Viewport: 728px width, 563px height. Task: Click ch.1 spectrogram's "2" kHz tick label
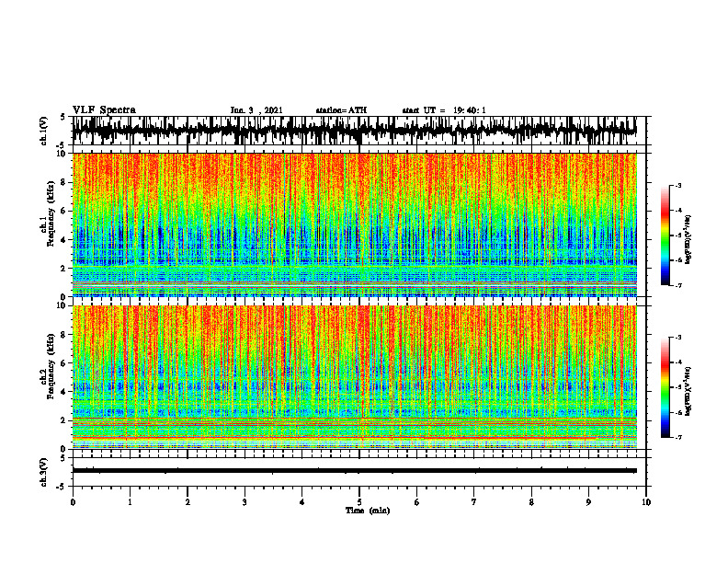pyautogui.click(x=64, y=269)
